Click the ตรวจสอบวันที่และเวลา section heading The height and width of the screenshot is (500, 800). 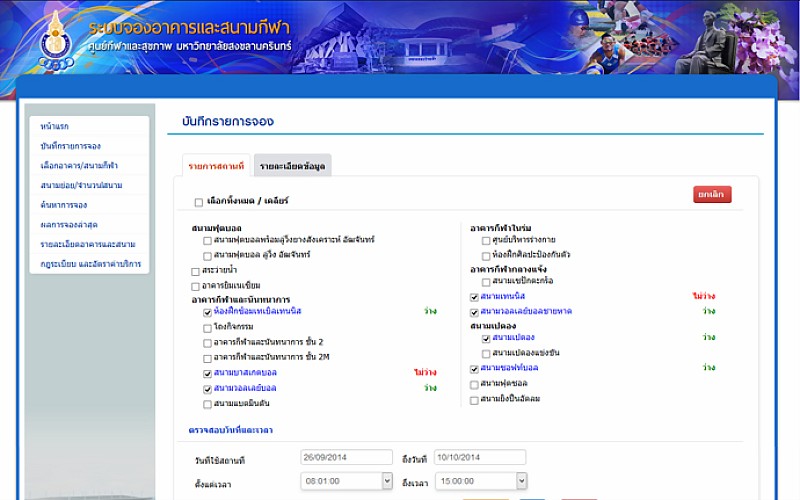pos(231,430)
